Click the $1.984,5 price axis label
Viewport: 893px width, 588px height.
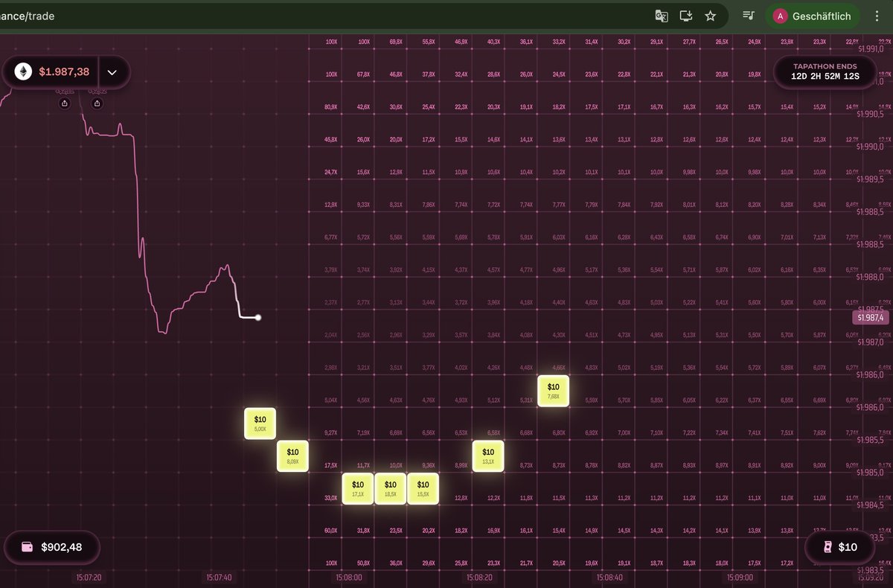(870, 505)
